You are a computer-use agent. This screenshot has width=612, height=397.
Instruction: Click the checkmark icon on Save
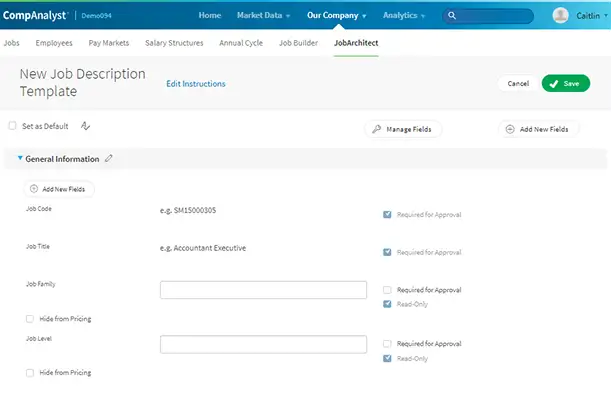point(553,84)
